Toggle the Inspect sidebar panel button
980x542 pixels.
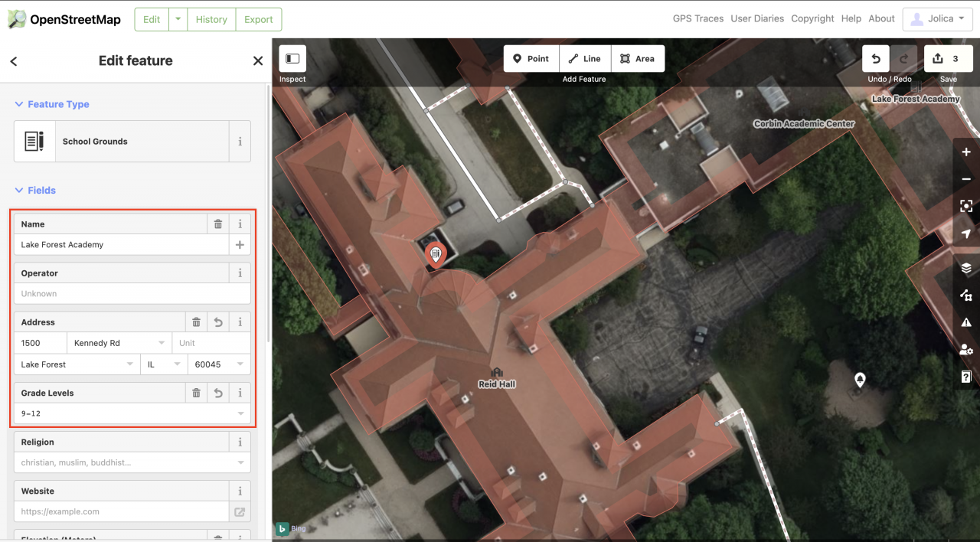[x=292, y=59]
